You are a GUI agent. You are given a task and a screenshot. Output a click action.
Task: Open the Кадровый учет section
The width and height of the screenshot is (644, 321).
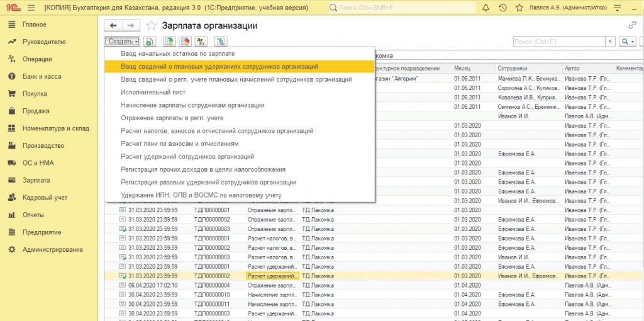[x=45, y=198]
